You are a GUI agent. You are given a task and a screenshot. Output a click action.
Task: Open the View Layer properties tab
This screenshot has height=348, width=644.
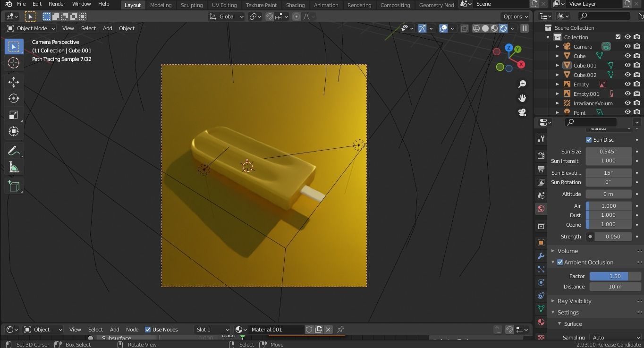(541, 182)
